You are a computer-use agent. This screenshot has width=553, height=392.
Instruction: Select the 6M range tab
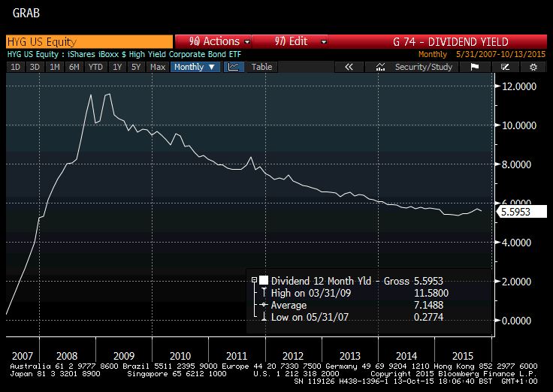pos(74,67)
